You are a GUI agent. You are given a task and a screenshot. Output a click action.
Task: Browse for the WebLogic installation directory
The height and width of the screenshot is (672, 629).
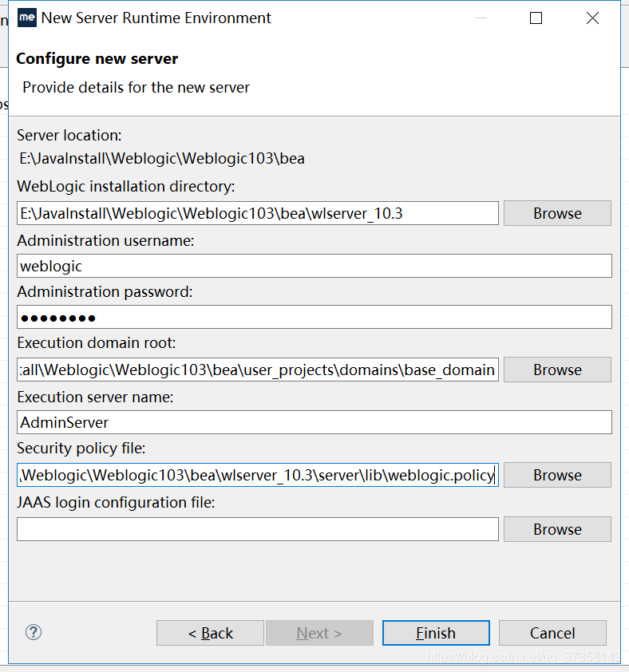pos(556,213)
